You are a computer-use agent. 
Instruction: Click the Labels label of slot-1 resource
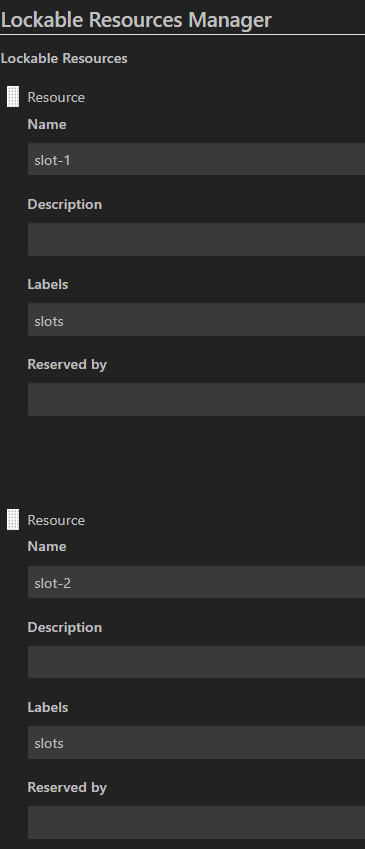coord(48,284)
